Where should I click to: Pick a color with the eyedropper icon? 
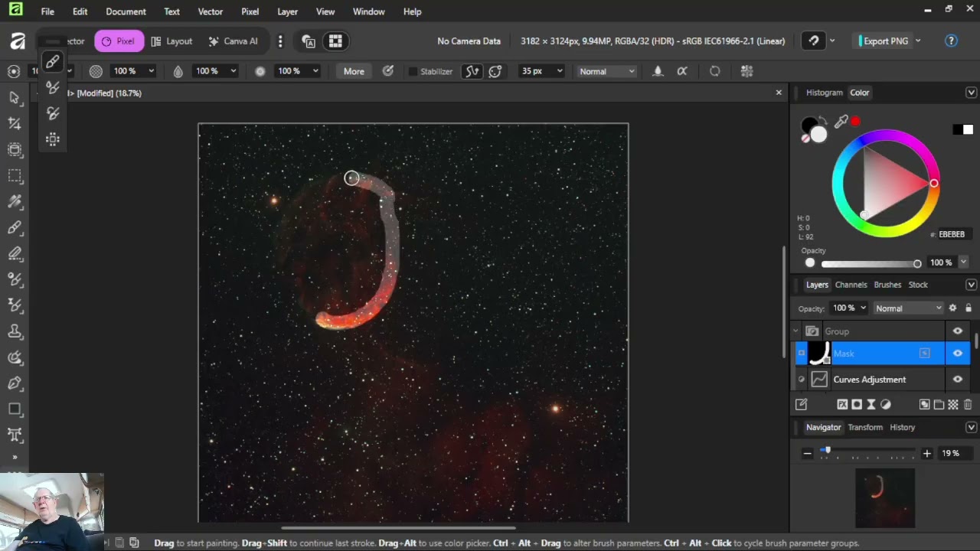pos(841,122)
